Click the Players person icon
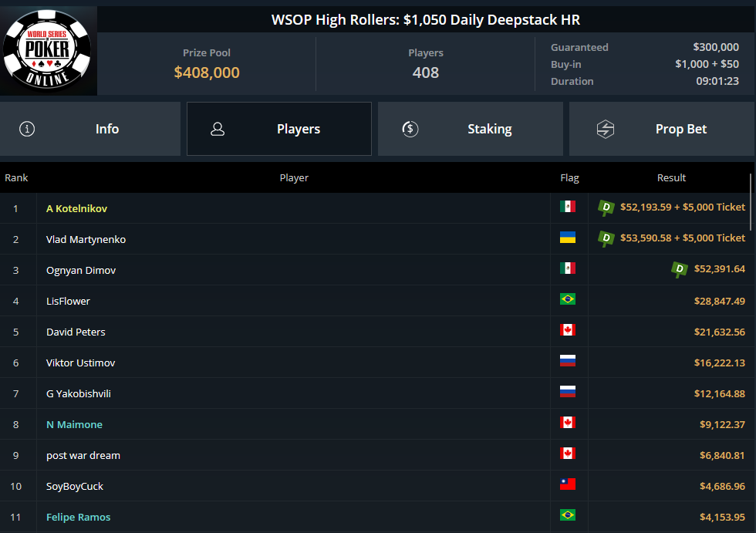The height and width of the screenshot is (533, 756). click(218, 129)
